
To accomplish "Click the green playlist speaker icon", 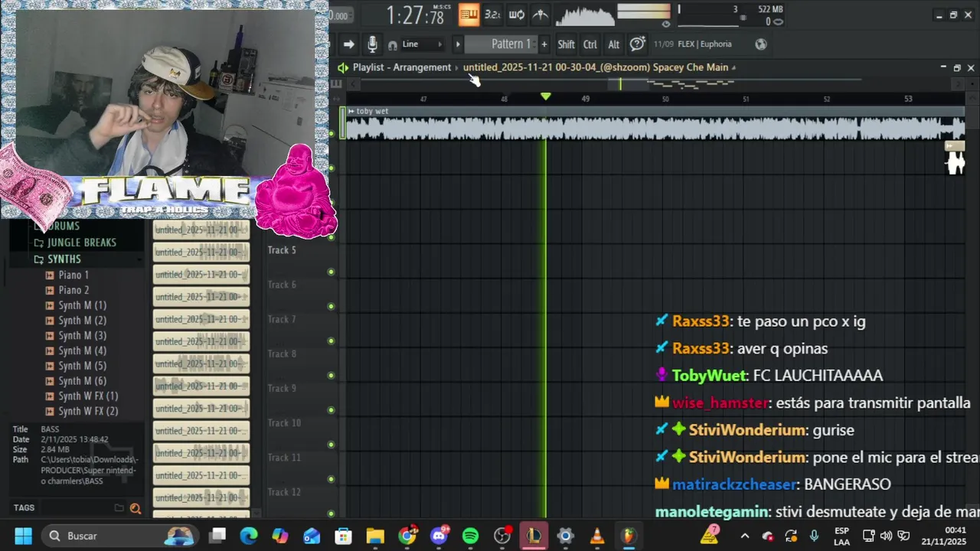I will (x=343, y=67).
